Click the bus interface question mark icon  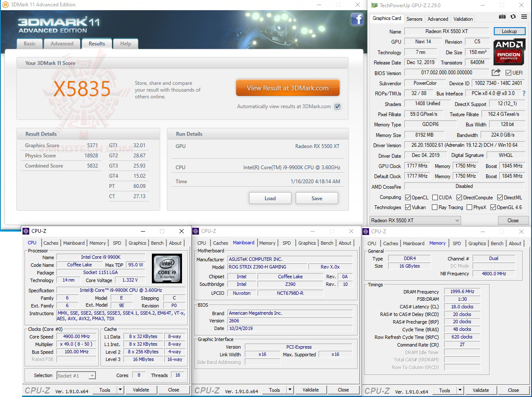point(524,93)
